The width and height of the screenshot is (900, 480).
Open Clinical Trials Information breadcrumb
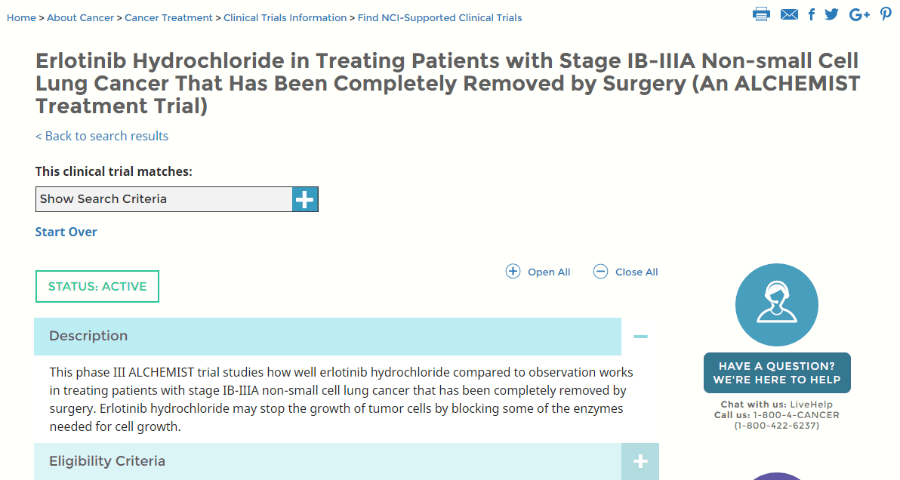click(x=285, y=18)
